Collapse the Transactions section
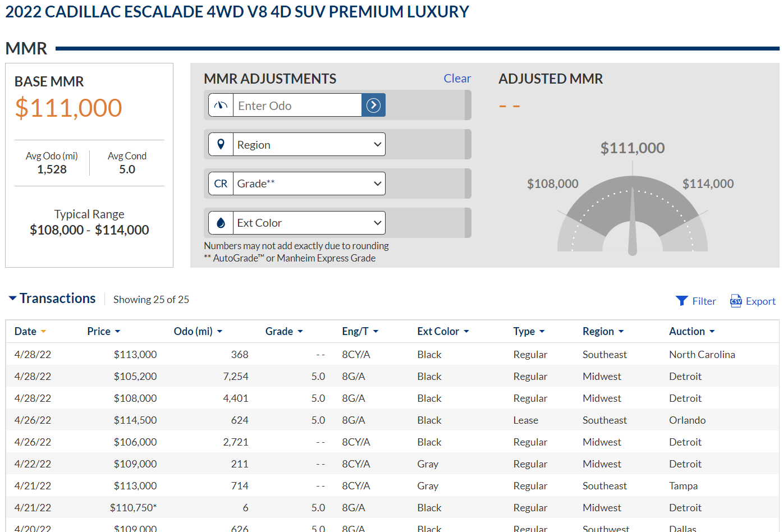The width and height of the screenshot is (783, 532). click(x=12, y=299)
